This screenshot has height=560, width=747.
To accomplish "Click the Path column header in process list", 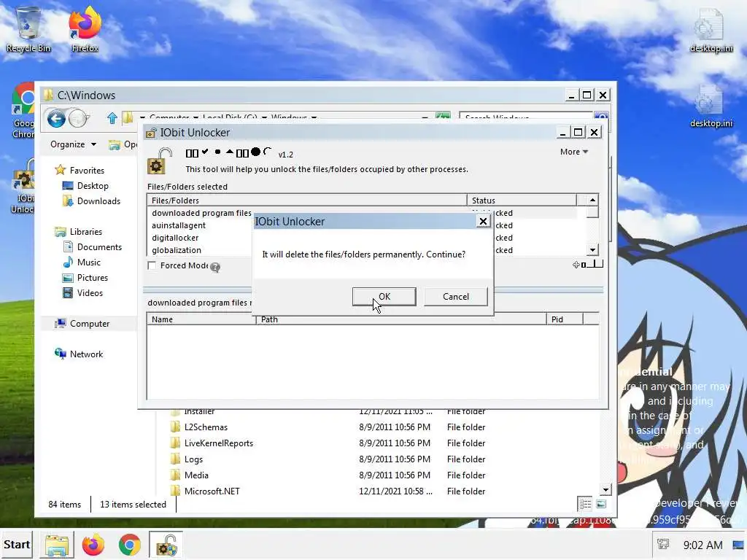I will point(401,319).
